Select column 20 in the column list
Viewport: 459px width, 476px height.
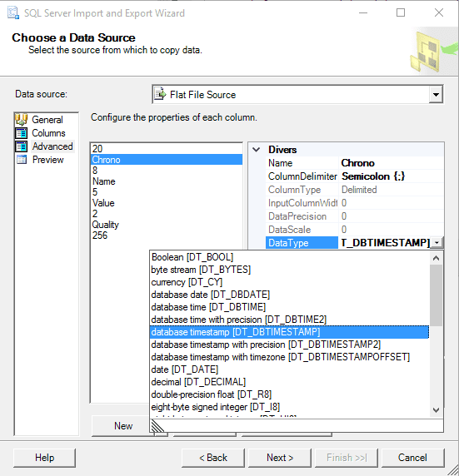click(x=167, y=149)
